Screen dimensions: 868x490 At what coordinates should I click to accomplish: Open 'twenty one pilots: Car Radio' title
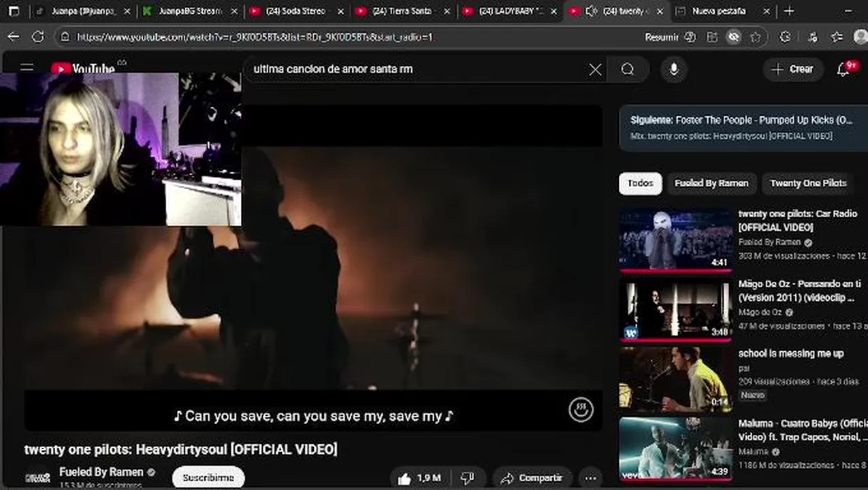click(x=797, y=220)
